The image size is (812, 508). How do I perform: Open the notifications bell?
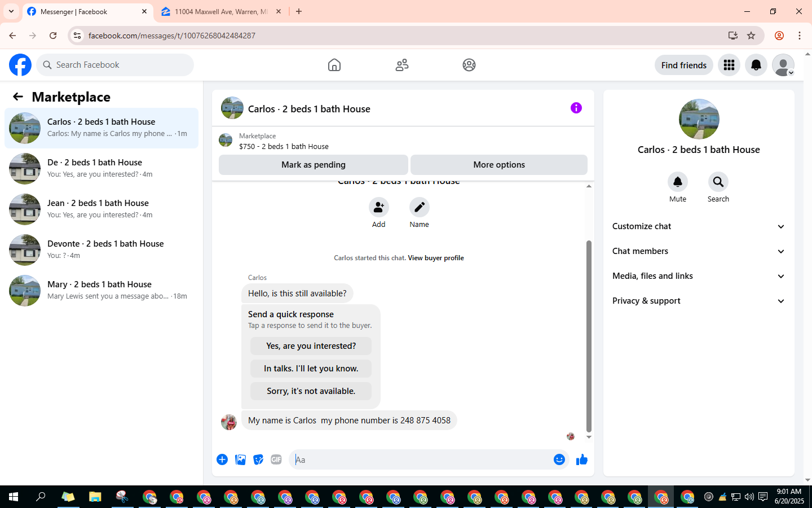[x=756, y=65]
